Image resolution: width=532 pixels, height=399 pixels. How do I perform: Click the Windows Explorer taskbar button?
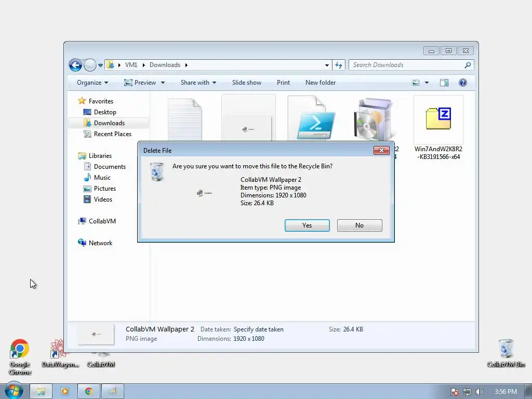tap(41, 391)
